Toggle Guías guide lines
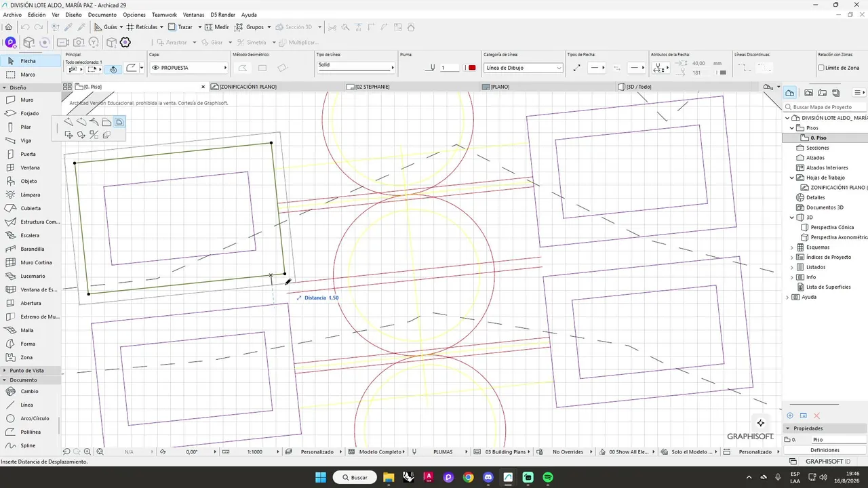The image size is (868, 488). pos(105,27)
